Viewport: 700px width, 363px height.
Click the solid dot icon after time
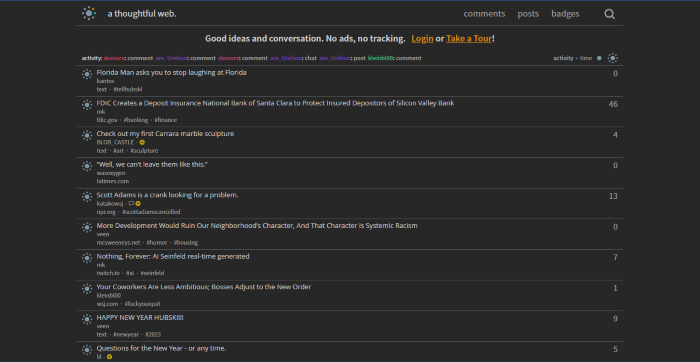coord(599,58)
